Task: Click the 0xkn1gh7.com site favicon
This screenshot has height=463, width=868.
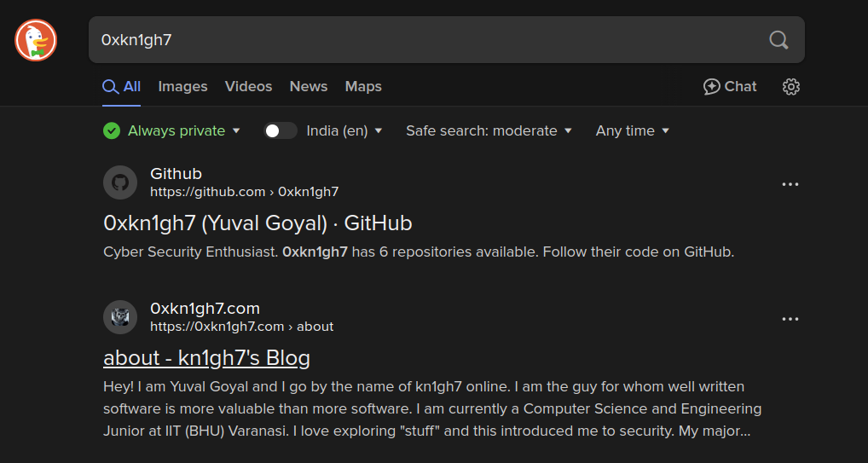Action: (120, 317)
